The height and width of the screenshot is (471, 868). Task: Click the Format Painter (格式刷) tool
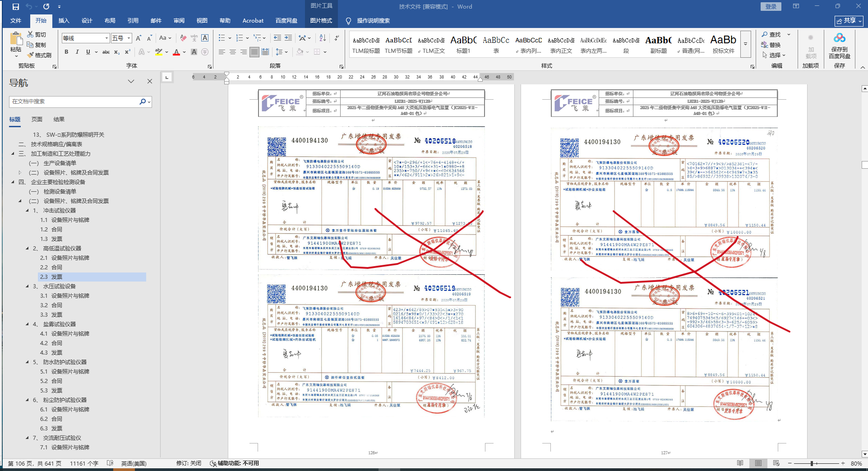[x=39, y=55]
